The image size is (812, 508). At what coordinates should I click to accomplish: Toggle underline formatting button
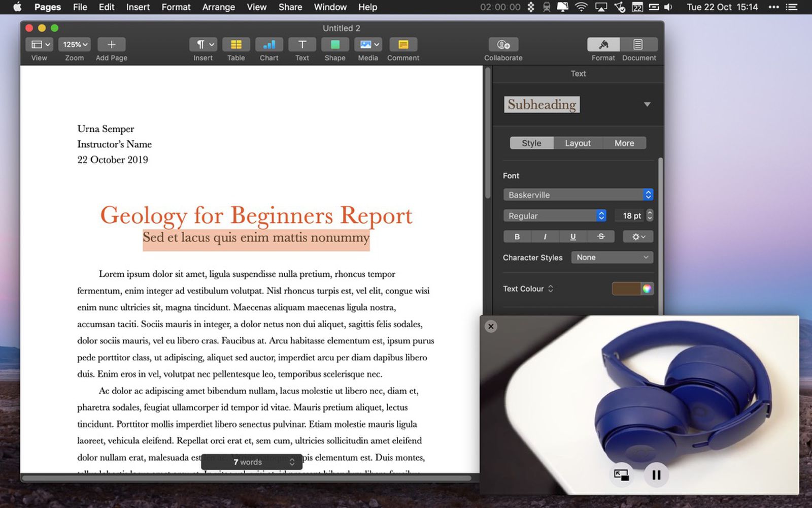click(573, 237)
